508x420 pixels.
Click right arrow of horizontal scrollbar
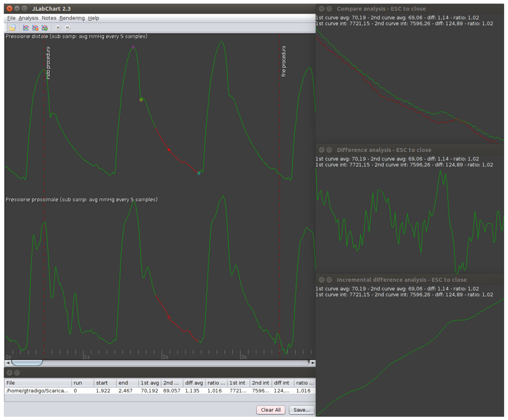click(313, 363)
